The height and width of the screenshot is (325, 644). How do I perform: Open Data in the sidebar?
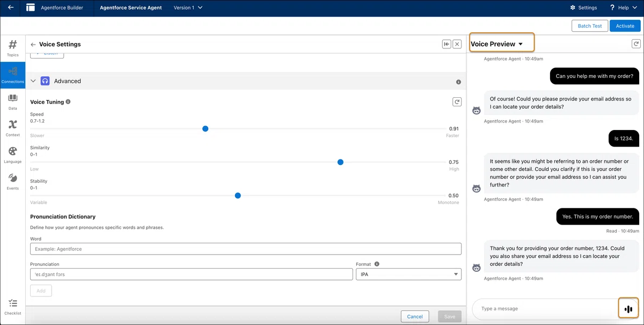click(x=12, y=102)
